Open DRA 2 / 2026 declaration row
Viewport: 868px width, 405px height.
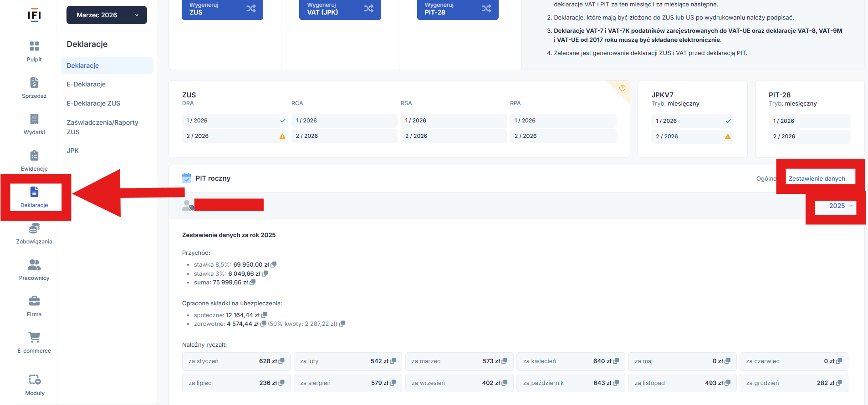coord(235,136)
